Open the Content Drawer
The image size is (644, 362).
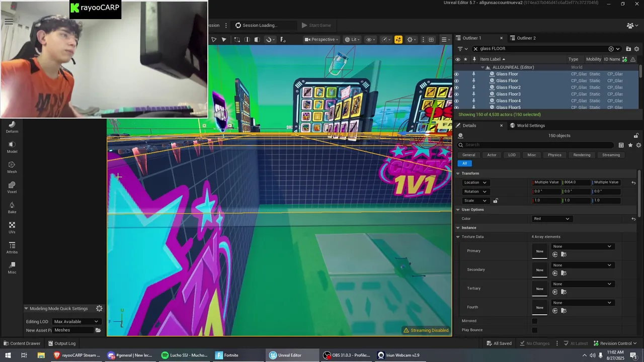(22, 343)
